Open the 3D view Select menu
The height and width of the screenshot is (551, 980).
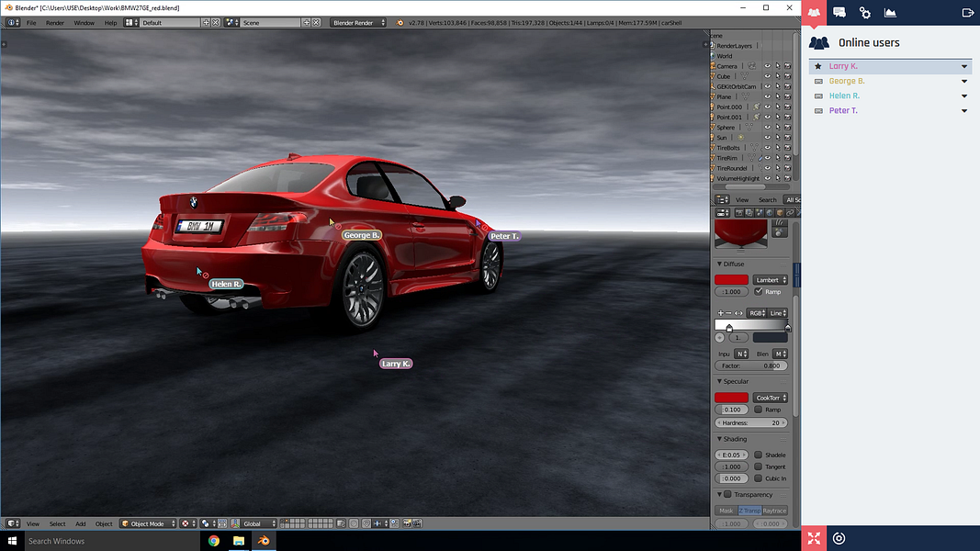tap(58, 523)
